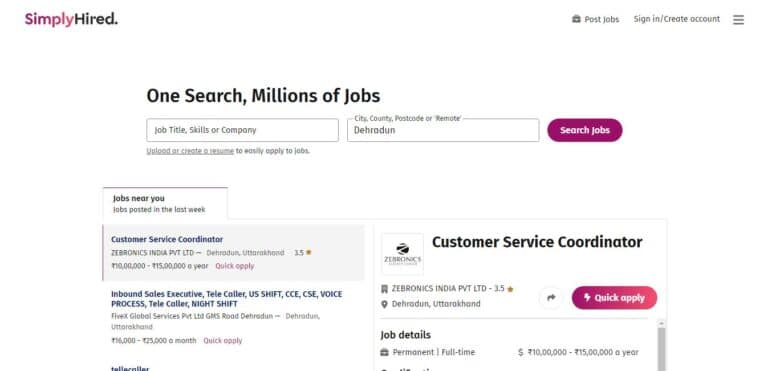Open Sign in/Create account
Screen dimensions: 768x371
point(676,19)
